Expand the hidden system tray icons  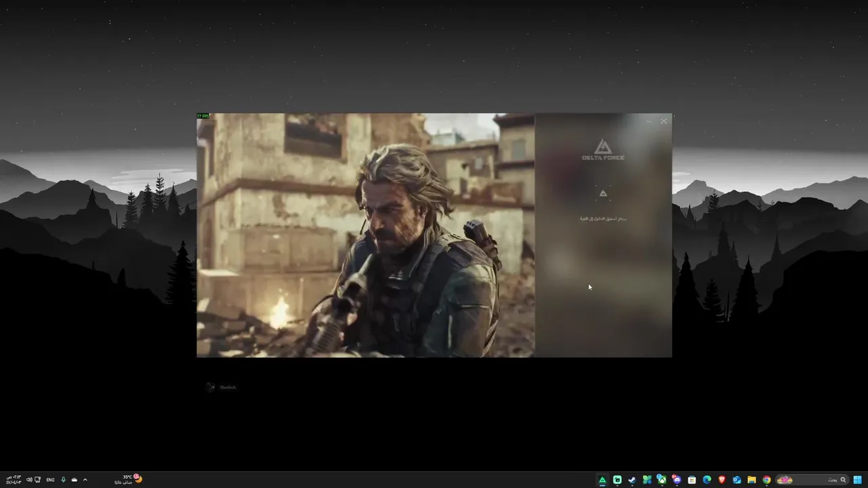pyautogui.click(x=85, y=480)
